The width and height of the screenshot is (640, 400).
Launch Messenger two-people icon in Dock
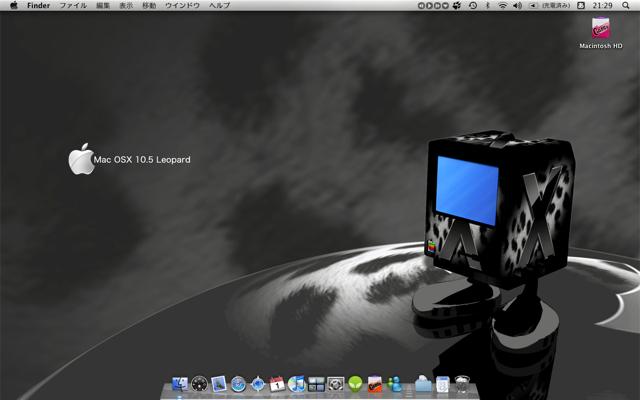point(394,384)
